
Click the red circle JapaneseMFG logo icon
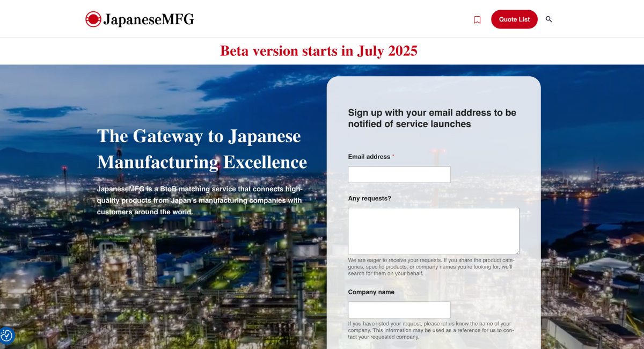coord(93,19)
